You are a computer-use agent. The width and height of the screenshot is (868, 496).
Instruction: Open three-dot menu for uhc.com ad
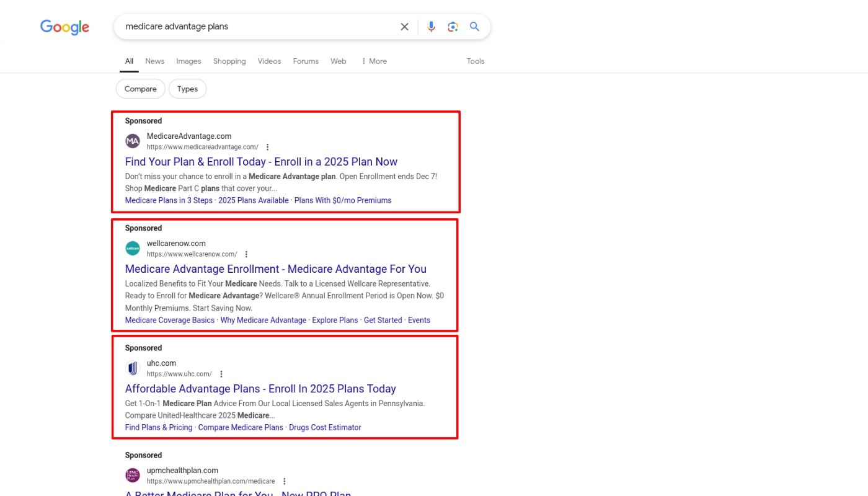[x=221, y=374]
